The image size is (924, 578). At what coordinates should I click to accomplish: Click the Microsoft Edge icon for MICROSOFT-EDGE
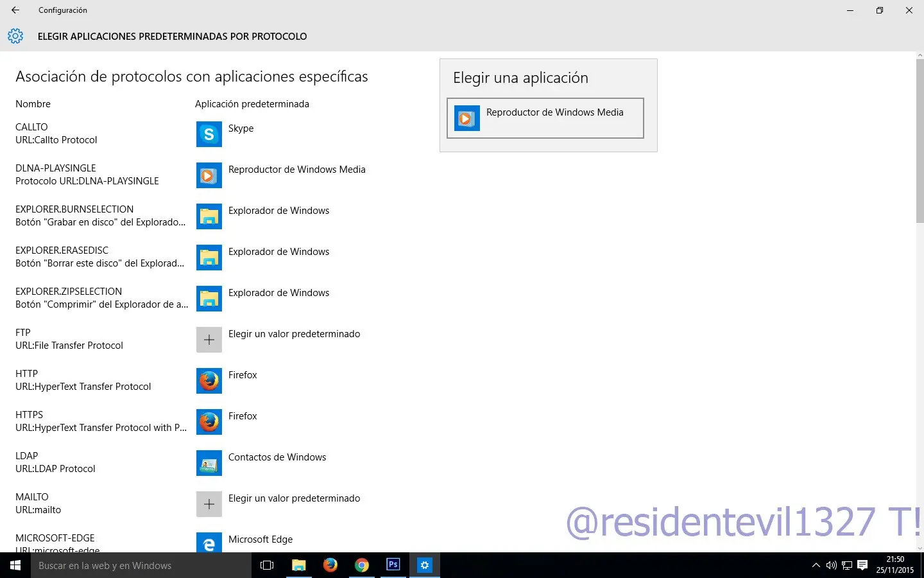[209, 542]
